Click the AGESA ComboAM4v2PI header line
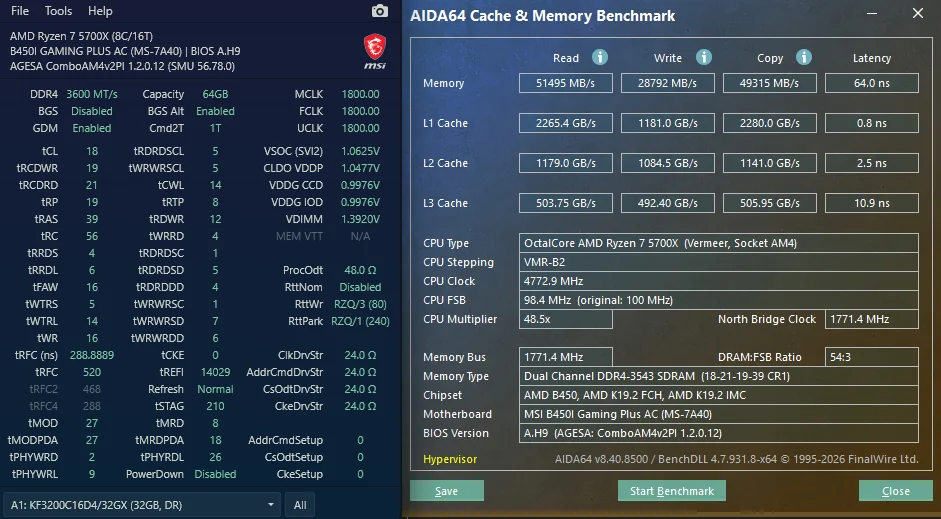941x519 pixels. pyautogui.click(x=122, y=66)
